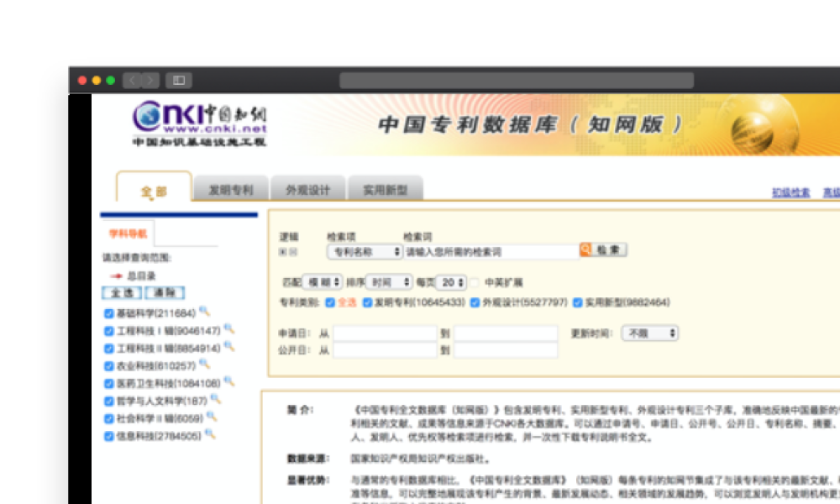Uncheck the 发明专利 patent type checkbox

tap(368, 302)
